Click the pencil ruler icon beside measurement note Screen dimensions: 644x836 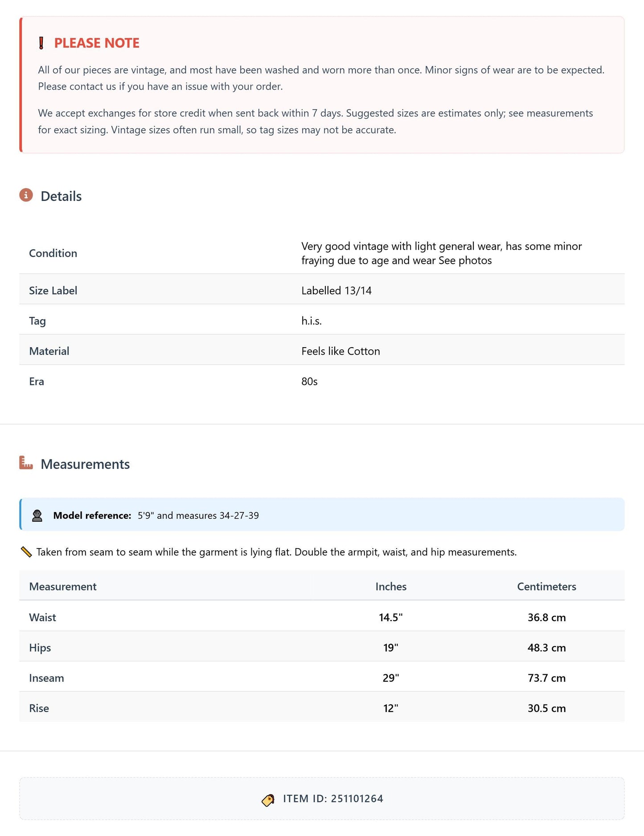coord(26,552)
